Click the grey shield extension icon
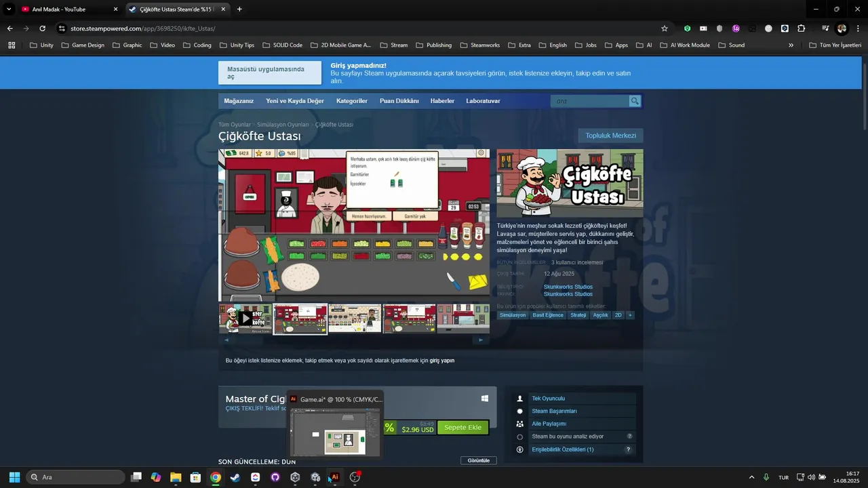Image resolution: width=868 pixels, height=488 pixels. pos(719,28)
